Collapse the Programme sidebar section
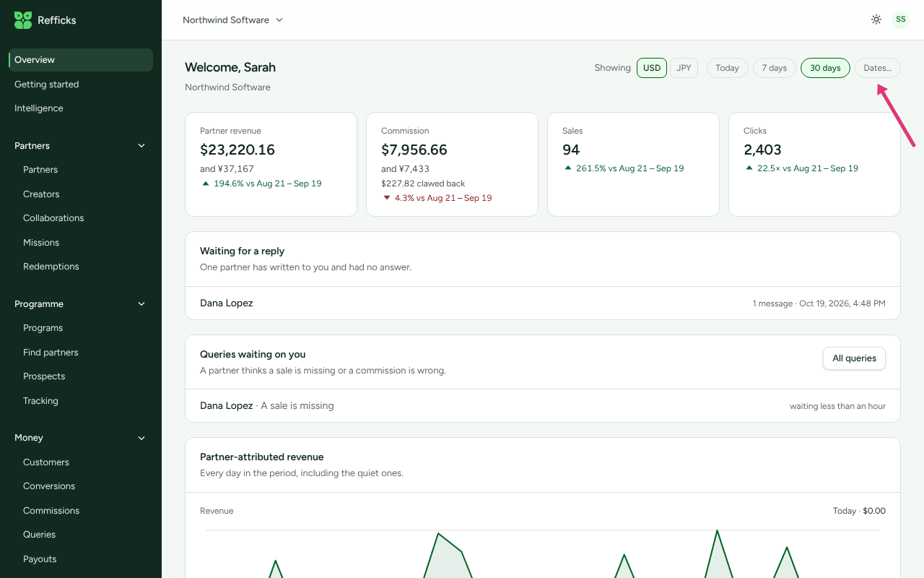Viewport: 924px width, 578px height. [80, 304]
